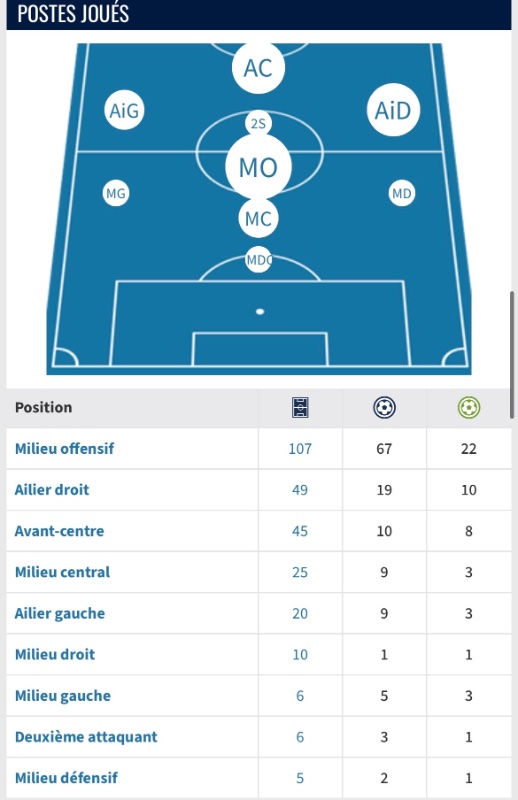Open the 107 matches link for Milieu offensif
This screenshot has width=518, height=800.
(x=300, y=448)
